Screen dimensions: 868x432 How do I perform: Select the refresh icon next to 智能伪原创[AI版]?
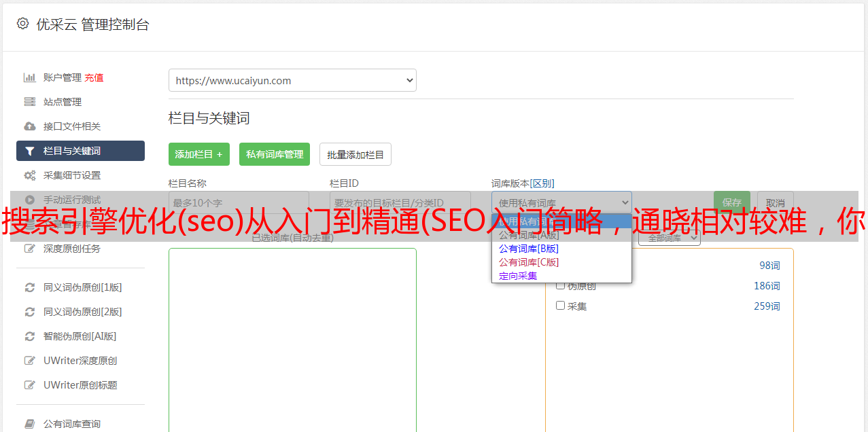point(30,336)
